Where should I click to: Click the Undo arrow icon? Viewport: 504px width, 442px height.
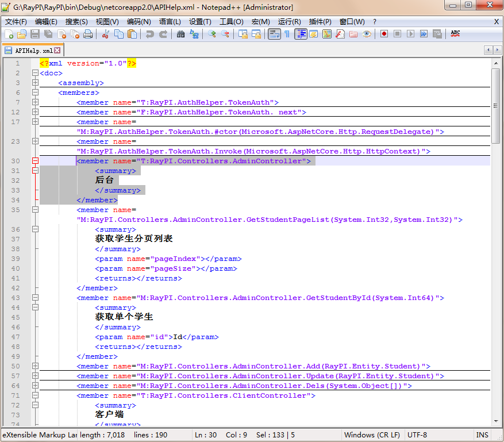click(150, 34)
